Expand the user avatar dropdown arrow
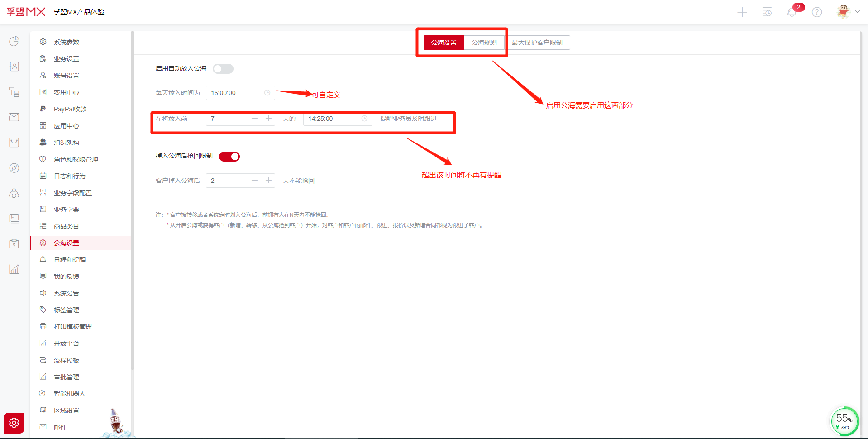 click(857, 12)
